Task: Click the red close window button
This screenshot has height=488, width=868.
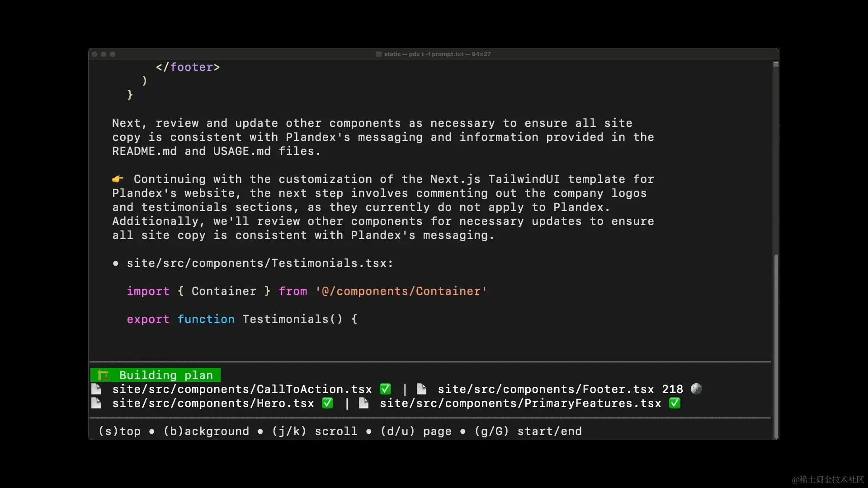Action: [x=94, y=54]
